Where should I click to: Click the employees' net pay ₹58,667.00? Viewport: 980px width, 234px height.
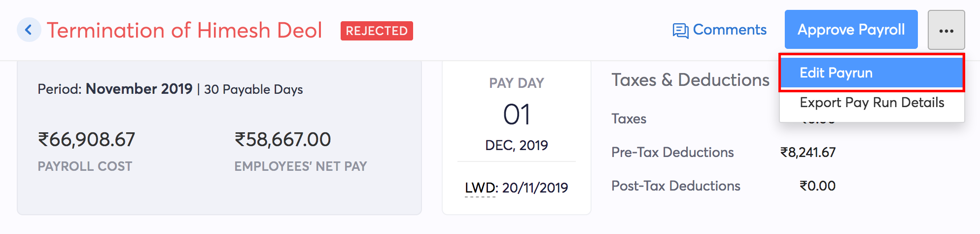click(282, 140)
